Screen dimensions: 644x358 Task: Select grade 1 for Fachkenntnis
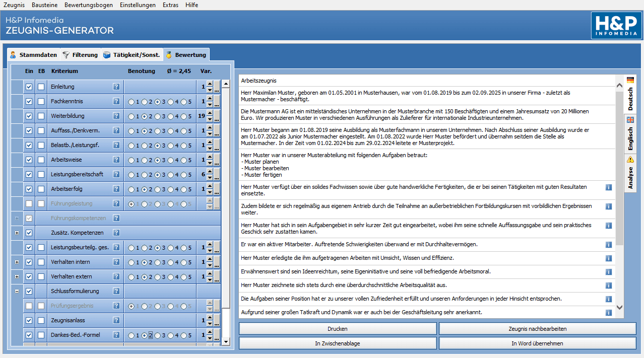[x=132, y=102]
